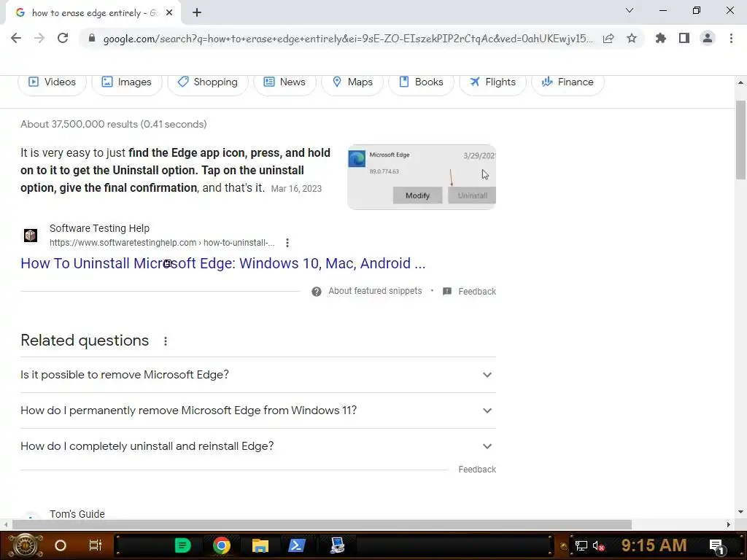The image size is (747, 560).
Task: Toggle the Chrome side panel
Action: point(684,38)
